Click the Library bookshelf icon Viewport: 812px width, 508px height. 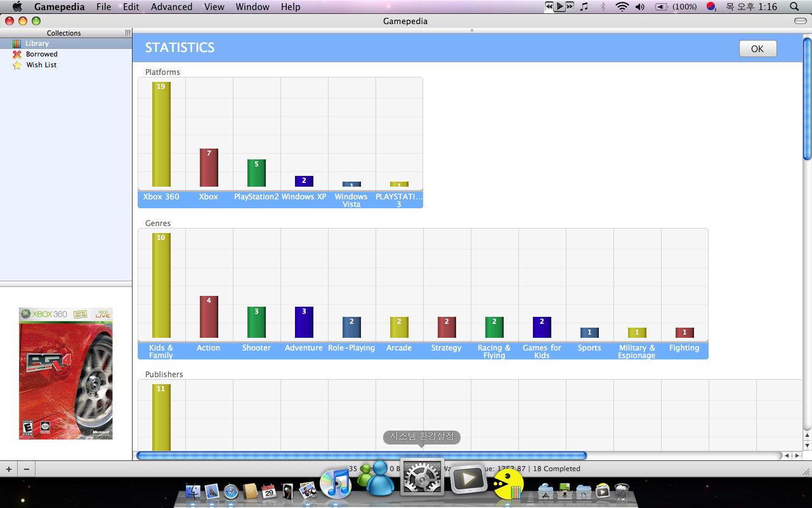[x=16, y=43]
